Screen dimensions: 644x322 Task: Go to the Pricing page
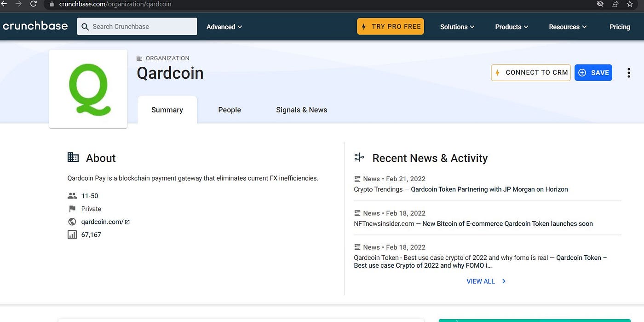pos(620,27)
